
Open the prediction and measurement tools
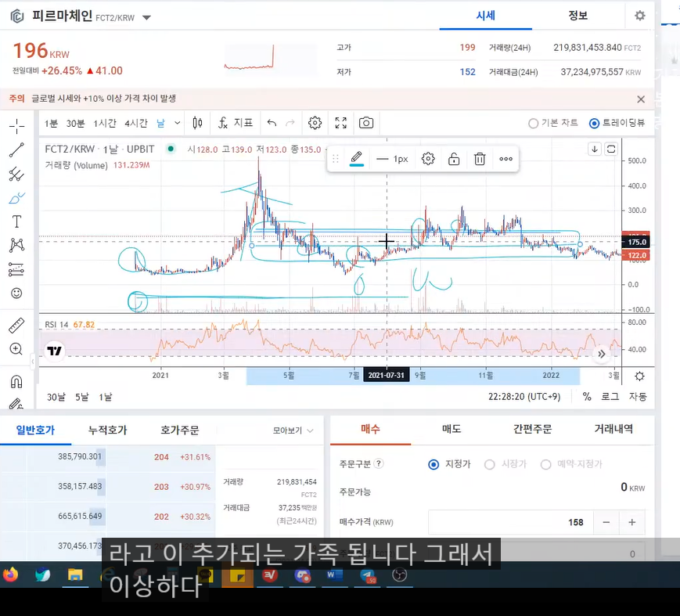pyautogui.click(x=16, y=269)
